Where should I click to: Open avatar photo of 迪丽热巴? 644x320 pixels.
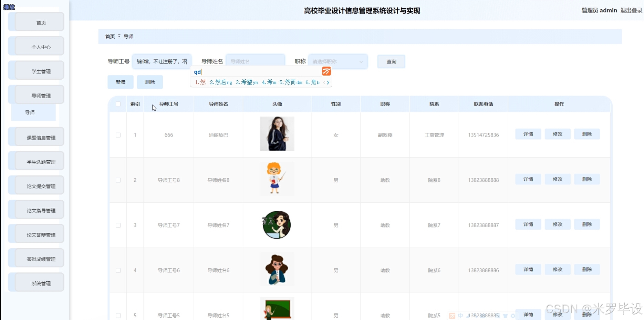277,134
